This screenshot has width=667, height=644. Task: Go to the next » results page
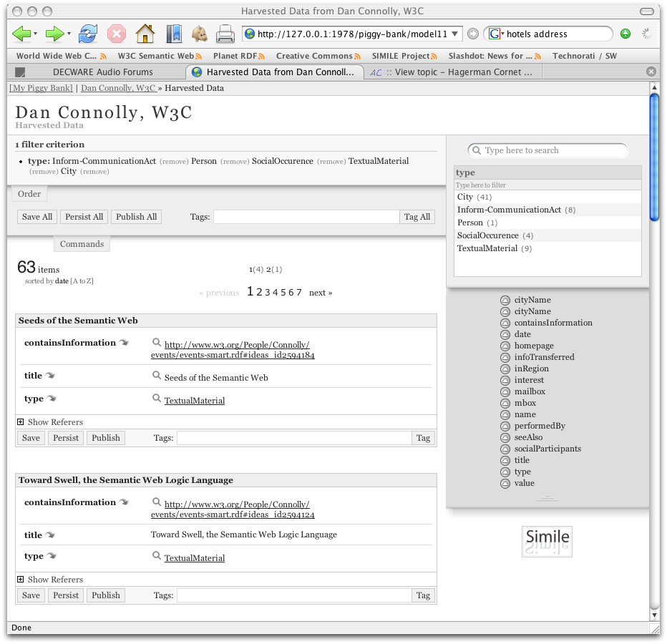321,293
